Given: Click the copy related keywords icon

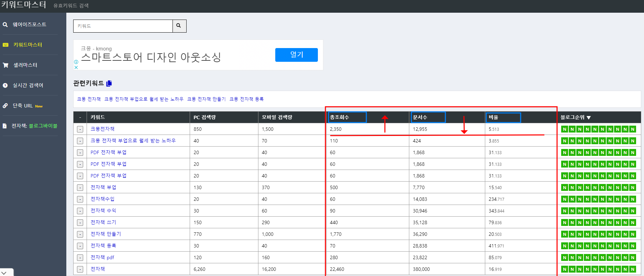Looking at the screenshot, I should pos(109,83).
